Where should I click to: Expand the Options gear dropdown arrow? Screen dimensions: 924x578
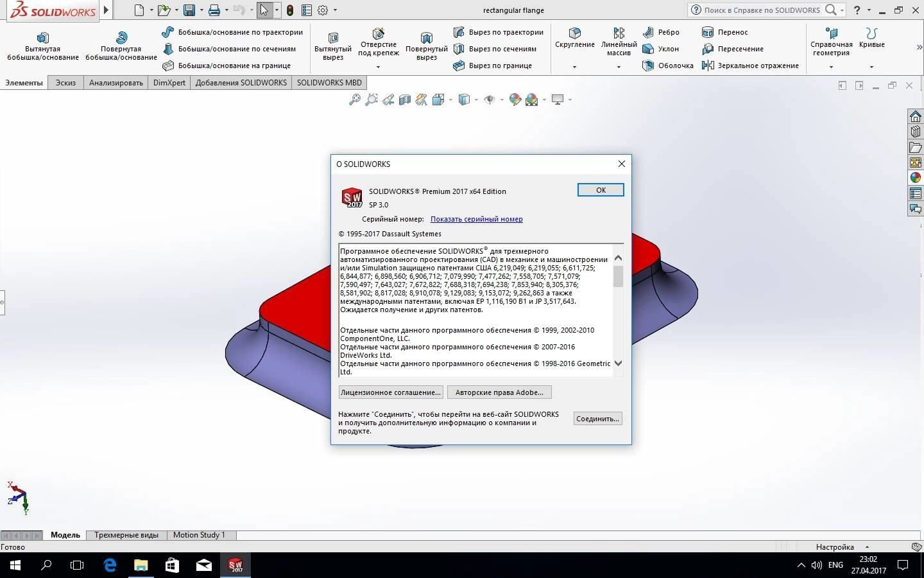click(x=335, y=10)
